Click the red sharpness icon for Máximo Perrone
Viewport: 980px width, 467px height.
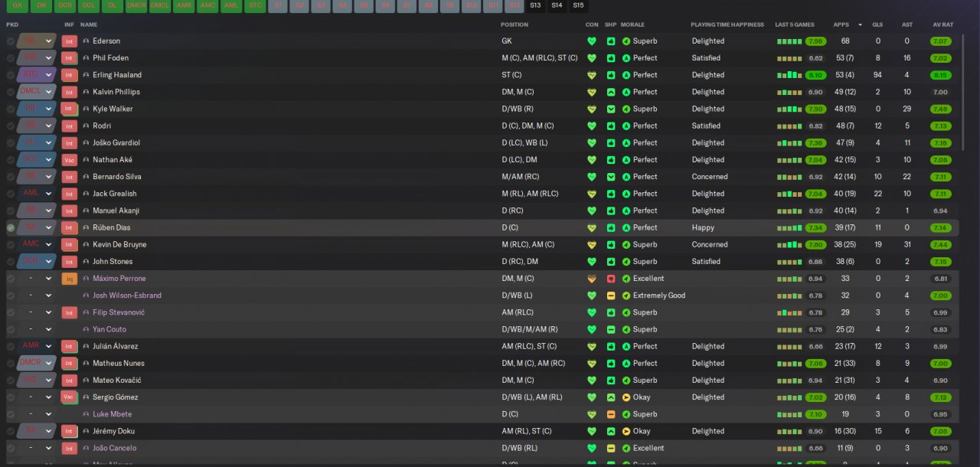pyautogui.click(x=611, y=279)
